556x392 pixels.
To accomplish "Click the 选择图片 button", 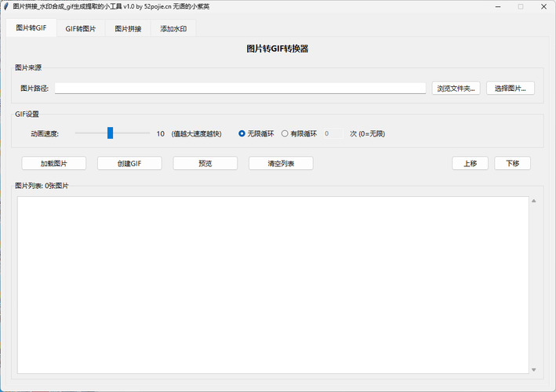I will click(x=510, y=89).
